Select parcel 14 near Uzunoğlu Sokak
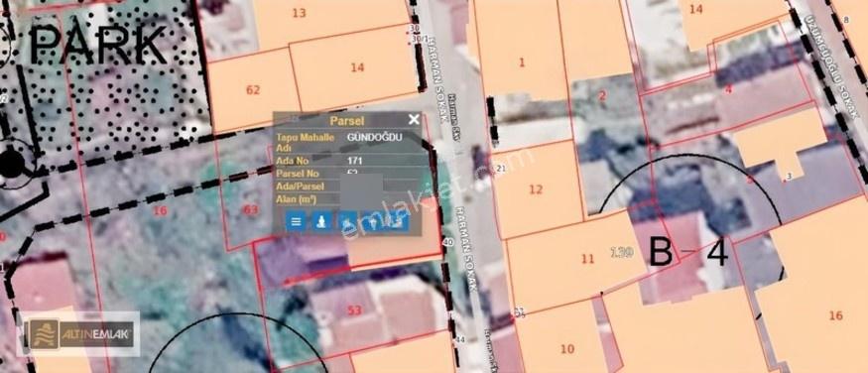Image resolution: width=868 pixels, height=373 pixels. (695, 9)
